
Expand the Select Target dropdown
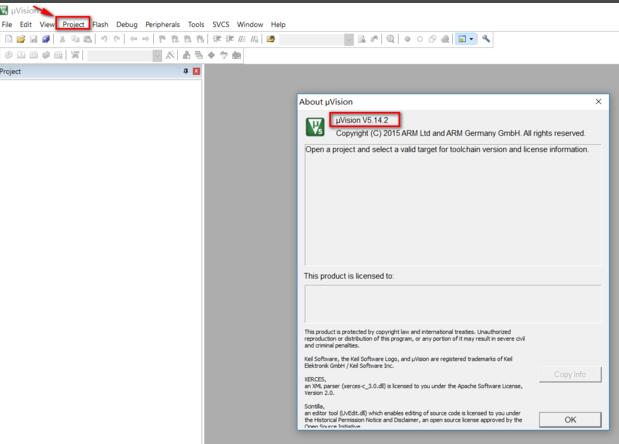click(x=157, y=55)
